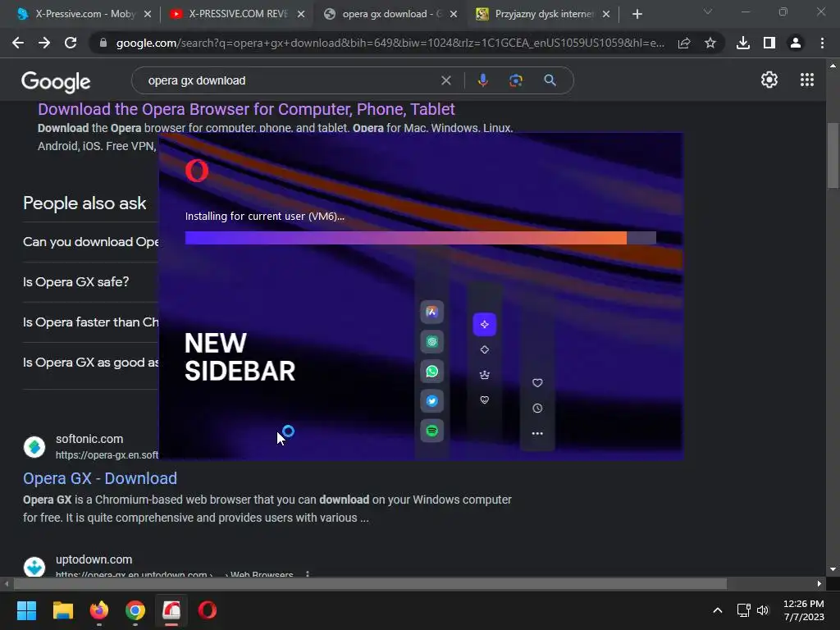
Task: Click WhatsApp icon in installer sidebar preview
Action: click(431, 372)
